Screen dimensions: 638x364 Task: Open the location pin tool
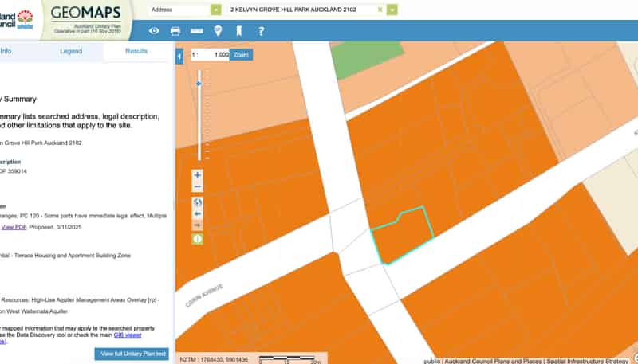tap(218, 31)
